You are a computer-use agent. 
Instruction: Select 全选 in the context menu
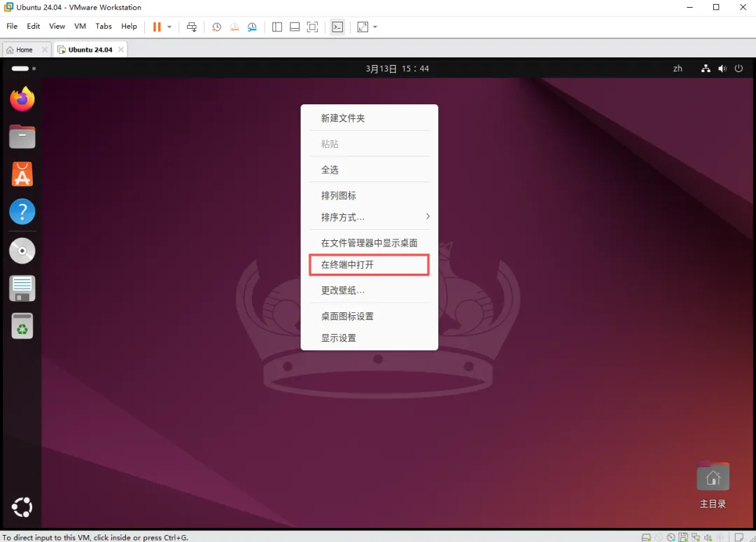pyautogui.click(x=370, y=169)
